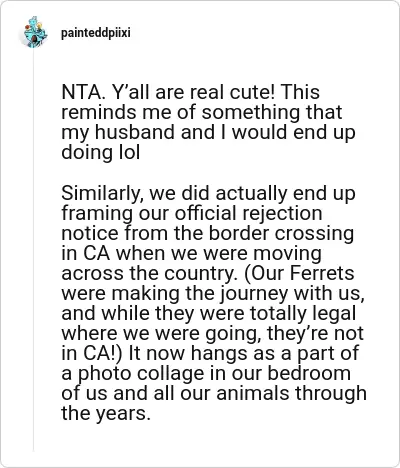Screen dimensions: 400x468
Task: Visit the painteddpiixi username profile
Action: 96,33
